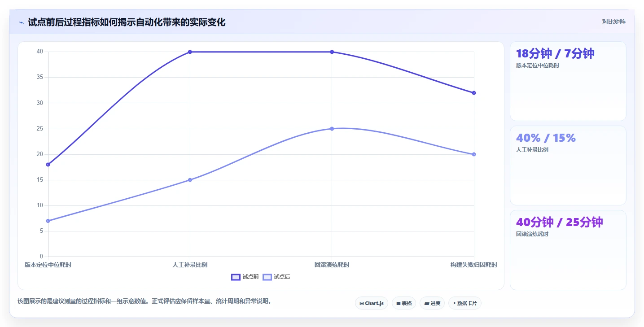Click the 试点前 point at 人工补录比例
This screenshot has width=644, height=327.
point(190,52)
